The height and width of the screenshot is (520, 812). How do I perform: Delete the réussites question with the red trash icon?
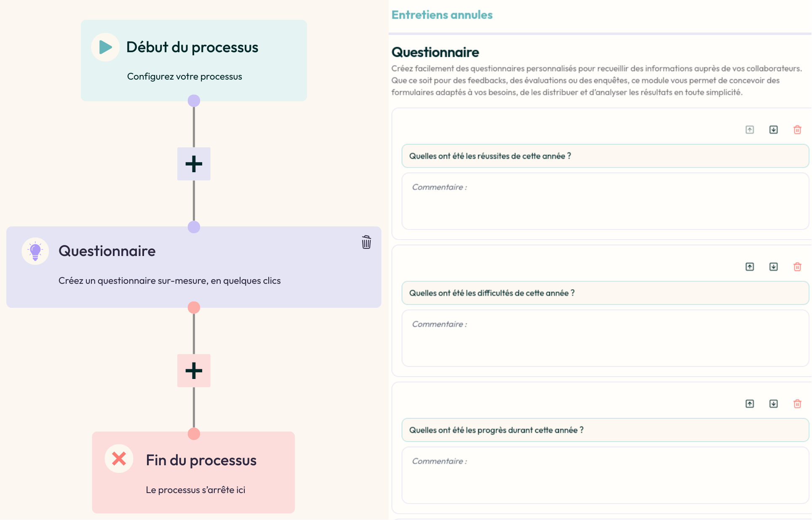click(797, 130)
